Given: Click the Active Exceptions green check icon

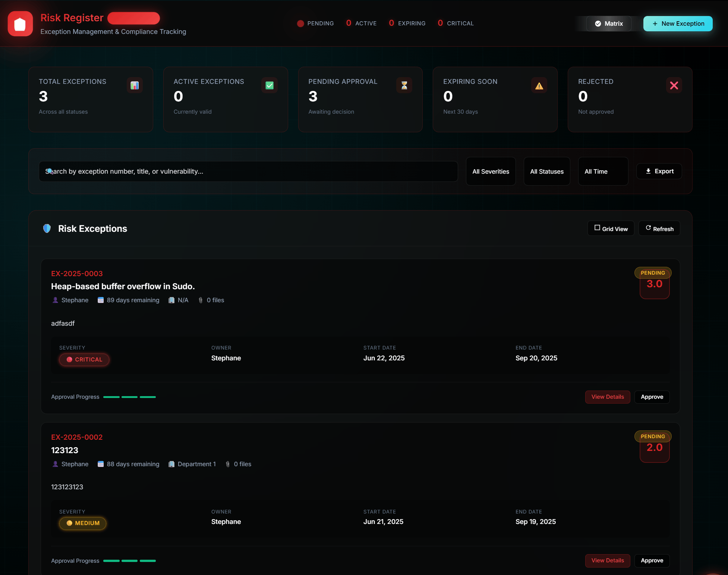Looking at the screenshot, I should tap(270, 85).
